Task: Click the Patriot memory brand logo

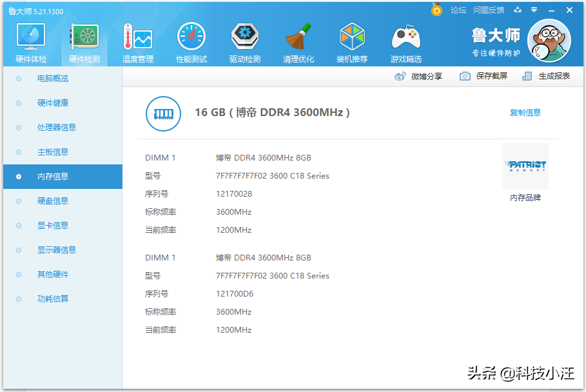Action: click(525, 166)
